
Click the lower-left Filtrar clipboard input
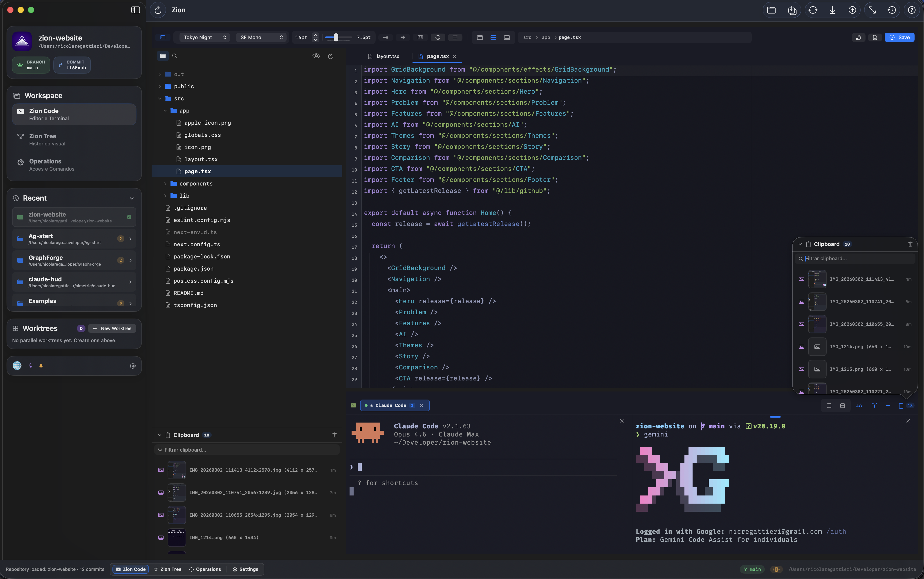pyautogui.click(x=247, y=450)
